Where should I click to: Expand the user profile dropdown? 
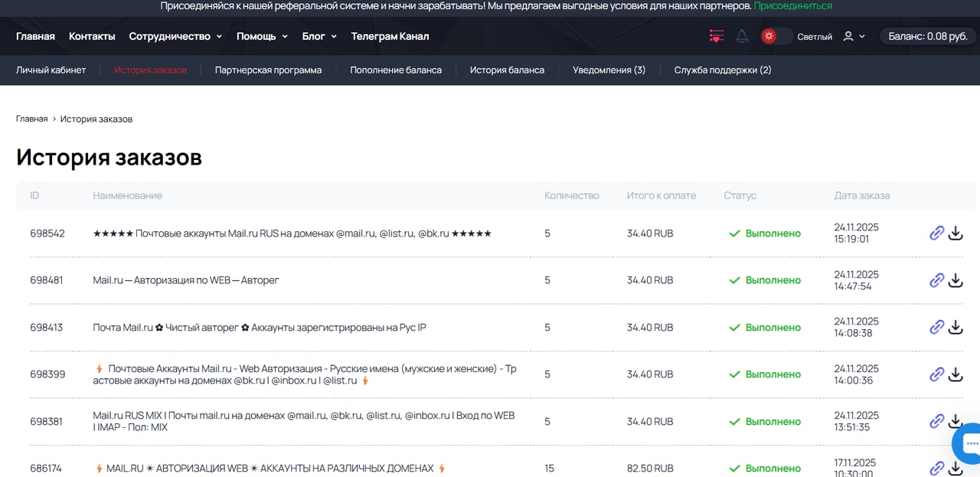point(854,36)
